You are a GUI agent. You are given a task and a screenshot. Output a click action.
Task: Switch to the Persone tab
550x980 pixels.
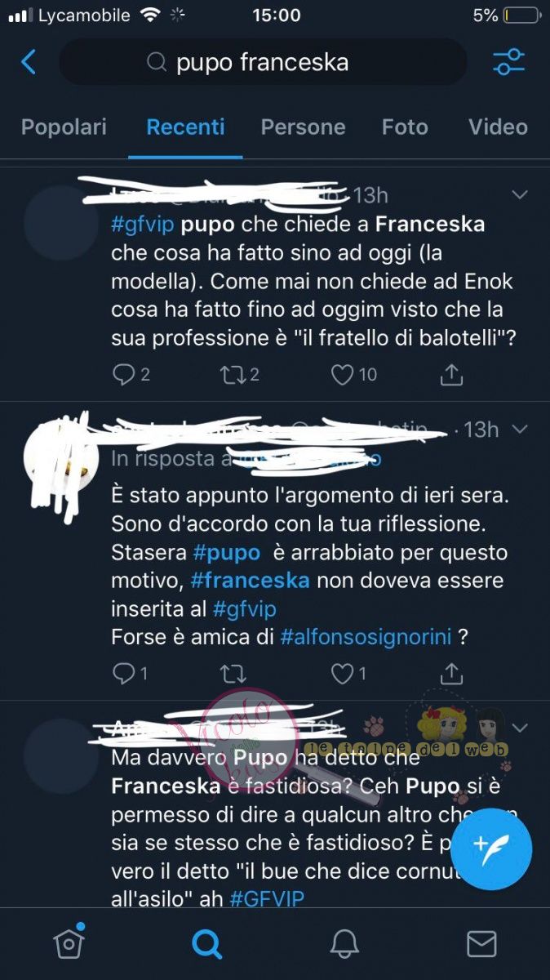303,127
